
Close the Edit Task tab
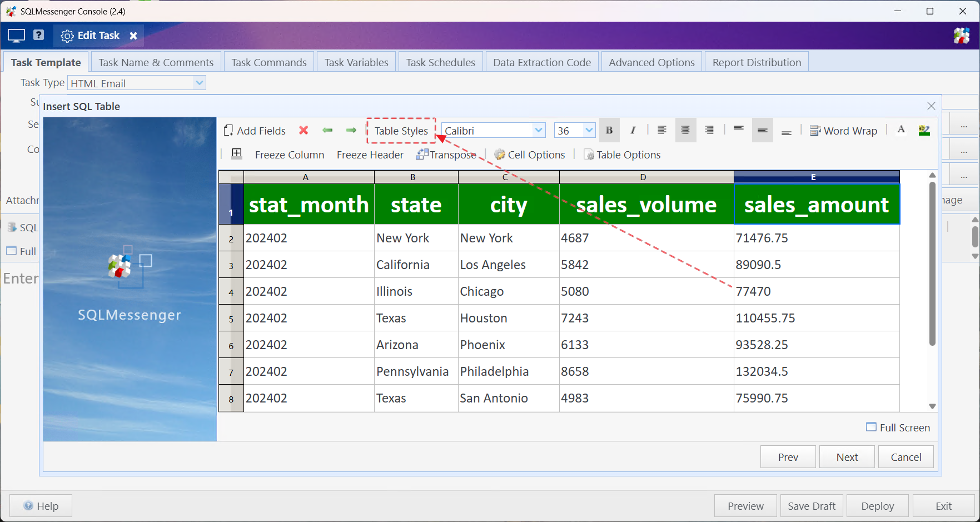133,36
